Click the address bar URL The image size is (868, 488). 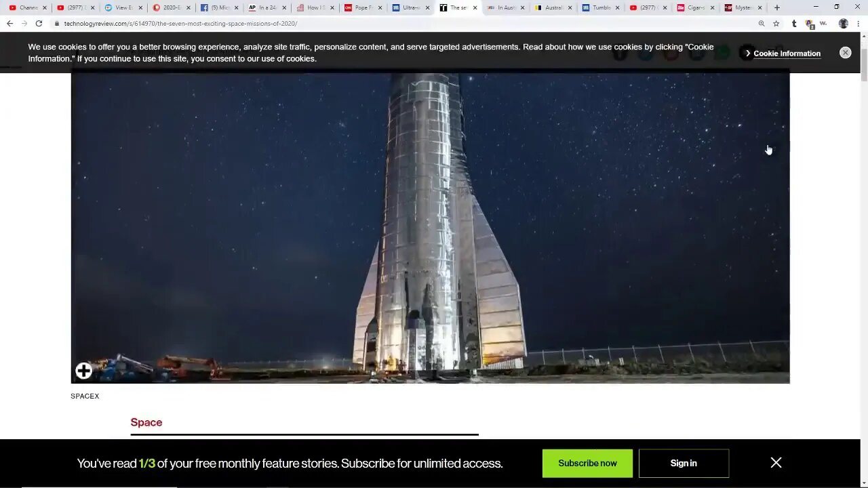click(x=180, y=23)
